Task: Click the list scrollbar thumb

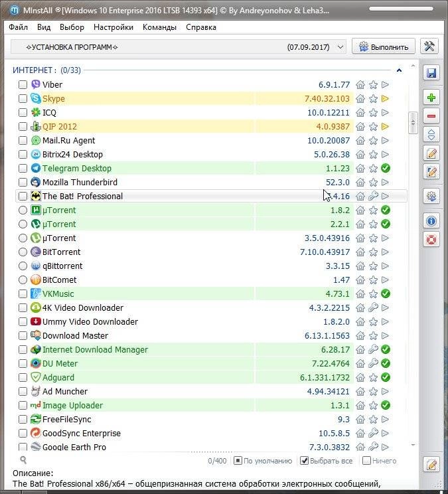Action: (x=413, y=123)
